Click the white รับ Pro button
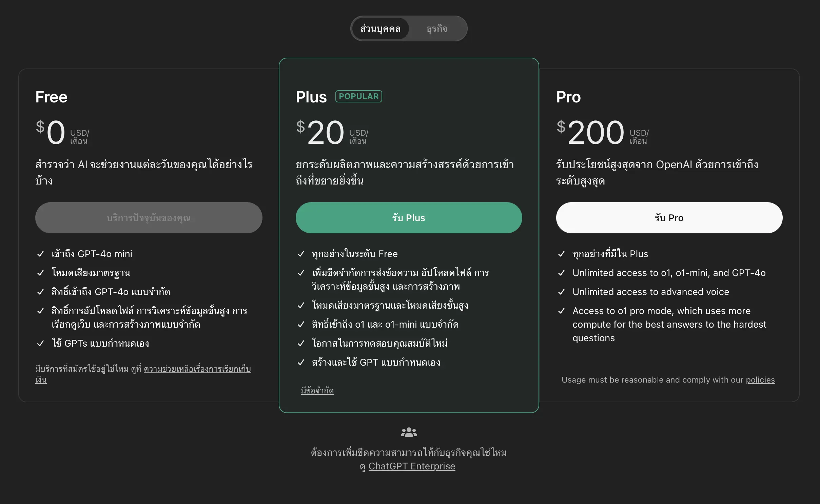Image resolution: width=820 pixels, height=504 pixels. tap(669, 218)
